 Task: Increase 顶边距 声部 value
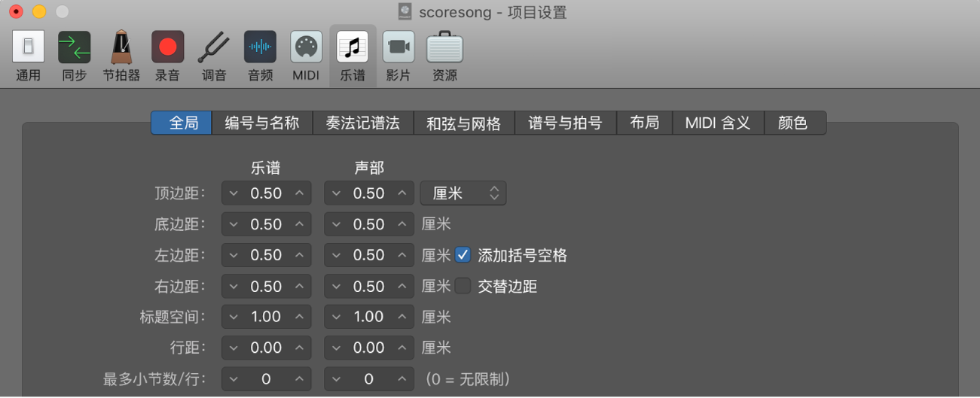pos(402,193)
